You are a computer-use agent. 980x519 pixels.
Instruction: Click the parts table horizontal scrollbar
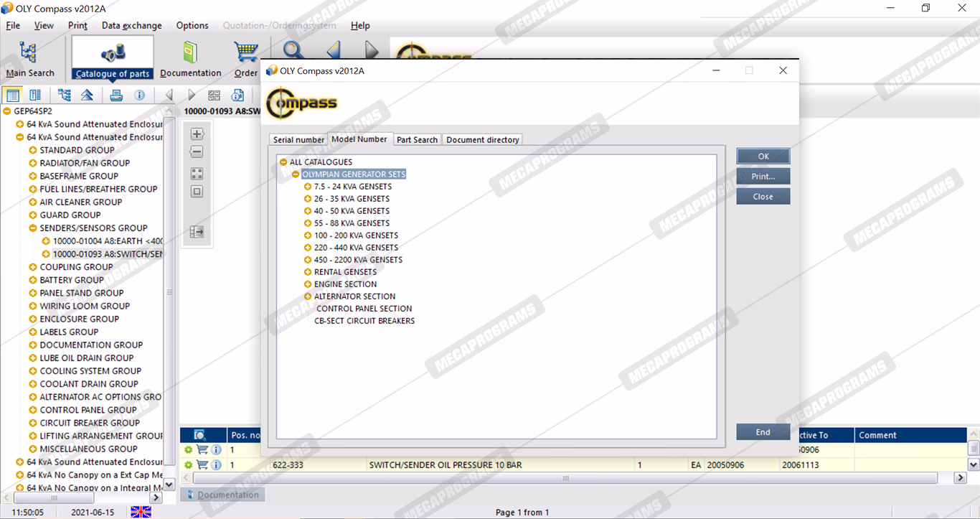coord(567,478)
